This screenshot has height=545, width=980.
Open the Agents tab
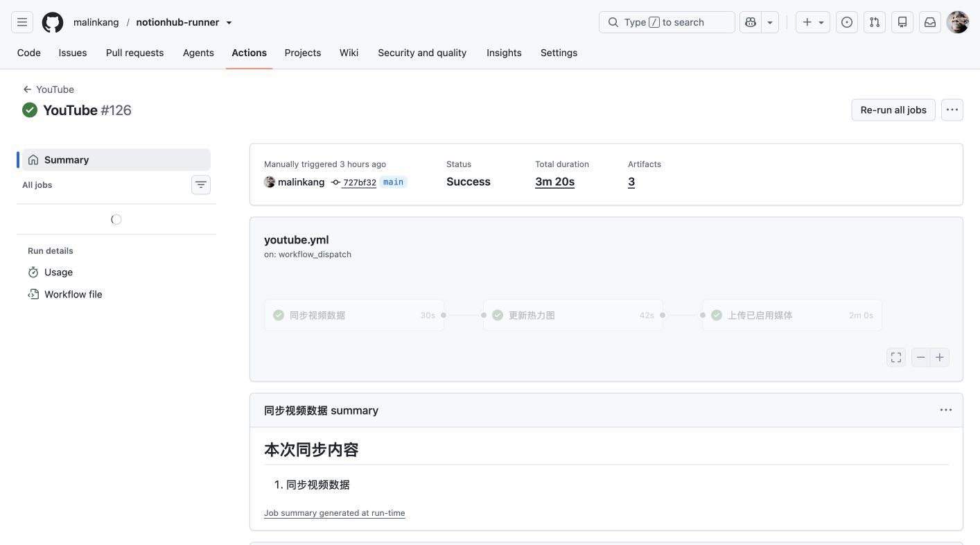[x=198, y=53]
